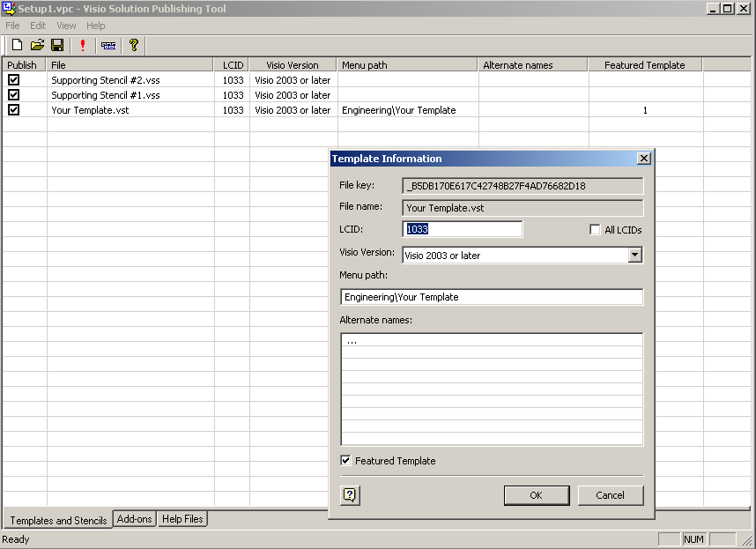Dismiss dialog with Cancel button
The image size is (756, 549).
pos(610,495)
